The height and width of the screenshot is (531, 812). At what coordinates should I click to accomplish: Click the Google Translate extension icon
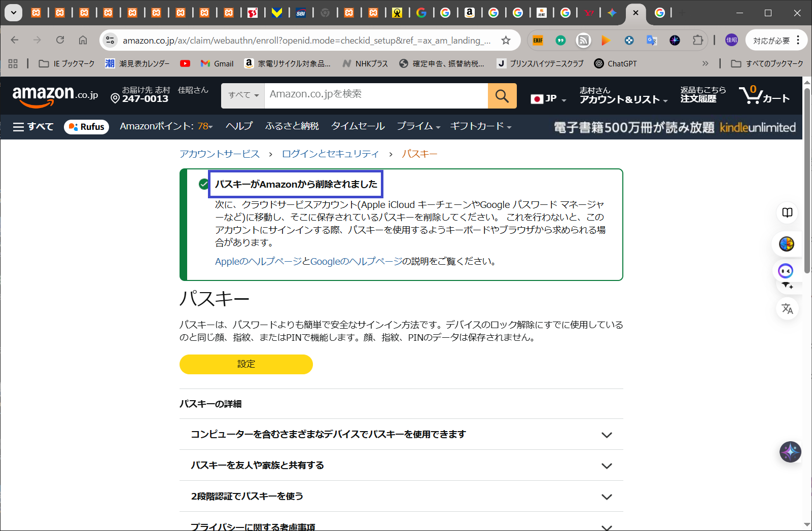click(652, 40)
